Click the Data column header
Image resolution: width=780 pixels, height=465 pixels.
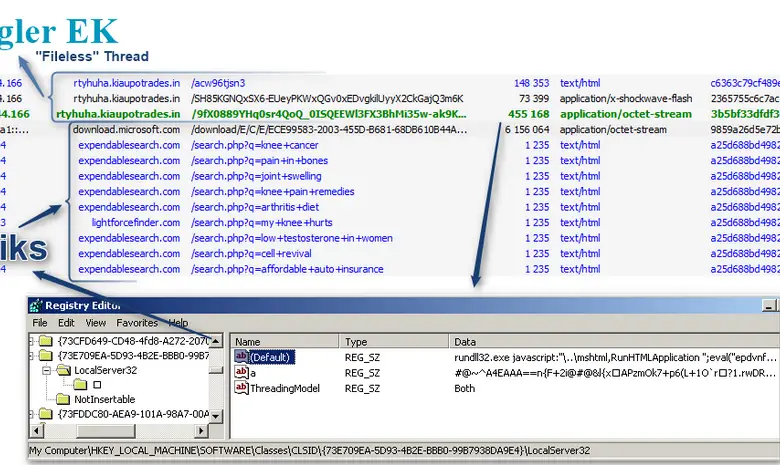614,342
